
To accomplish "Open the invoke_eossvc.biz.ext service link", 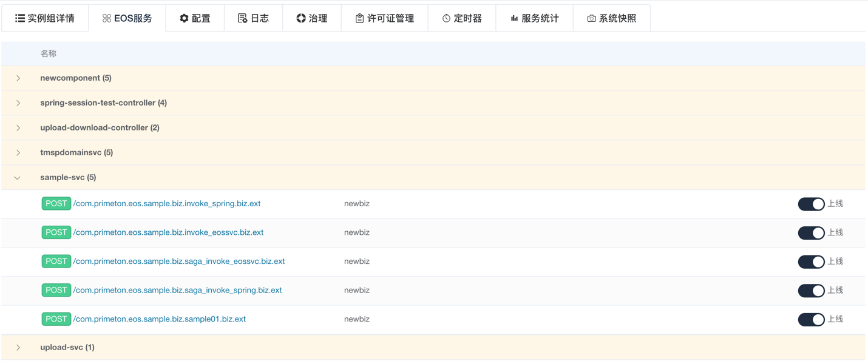I will [x=168, y=232].
